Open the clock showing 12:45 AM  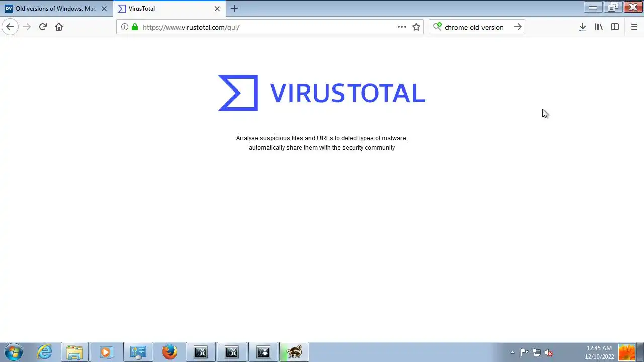[x=599, y=352]
